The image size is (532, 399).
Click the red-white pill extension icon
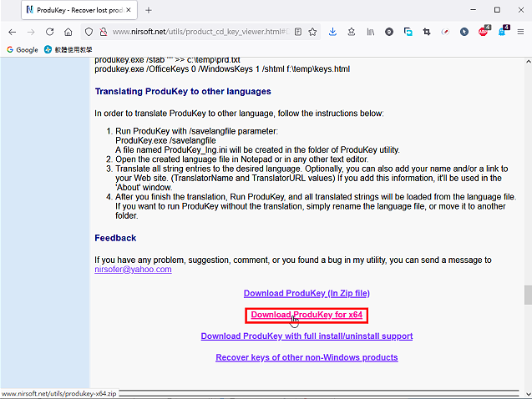[445, 32]
